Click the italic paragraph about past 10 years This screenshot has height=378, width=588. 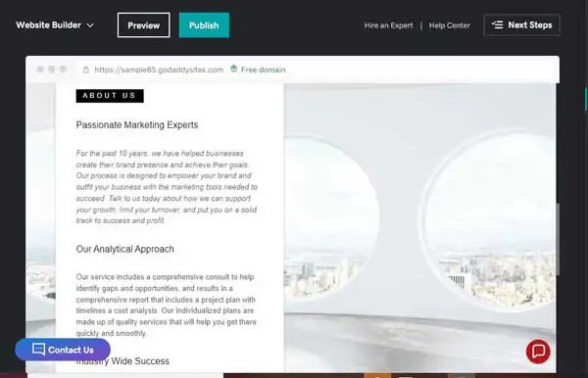167,187
